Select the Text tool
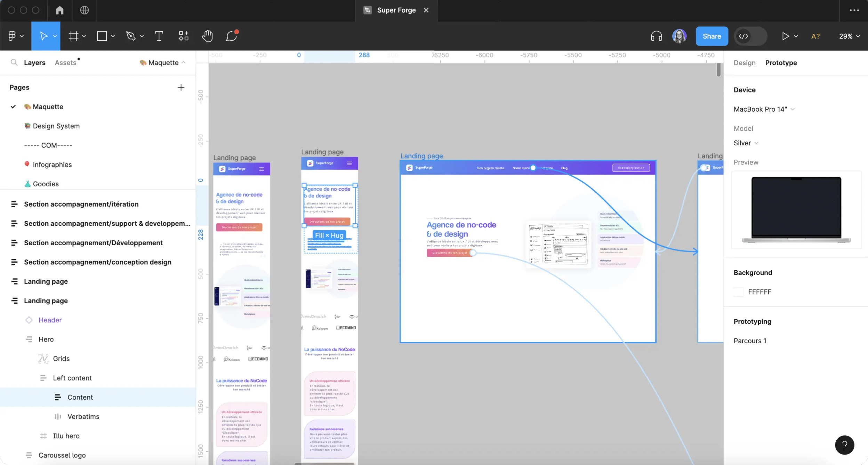Viewport: 868px width, 465px height. tap(159, 36)
